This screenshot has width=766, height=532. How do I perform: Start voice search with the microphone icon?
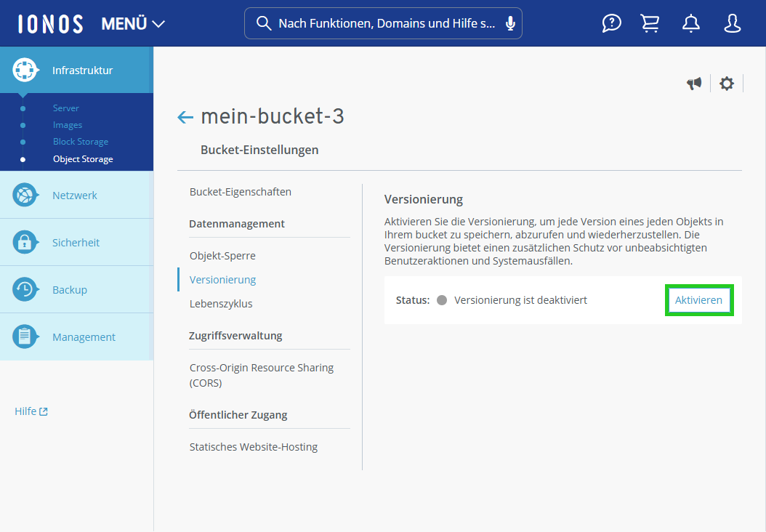(510, 23)
